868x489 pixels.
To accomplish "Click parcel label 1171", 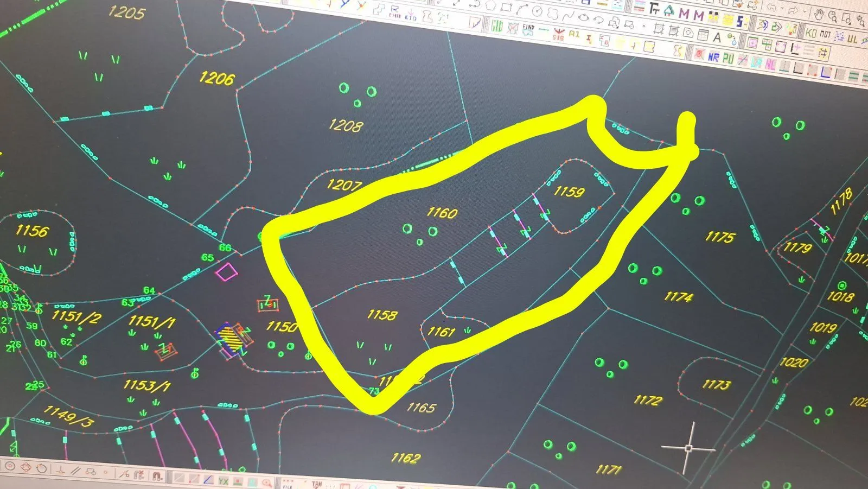I will pos(609,469).
